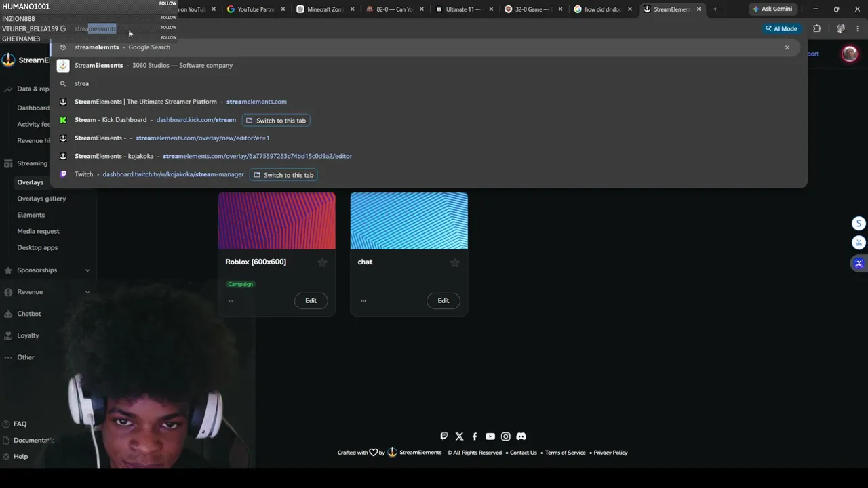This screenshot has width=868, height=488.
Task: Open Desktop apps in the sidebar
Action: click(x=37, y=247)
